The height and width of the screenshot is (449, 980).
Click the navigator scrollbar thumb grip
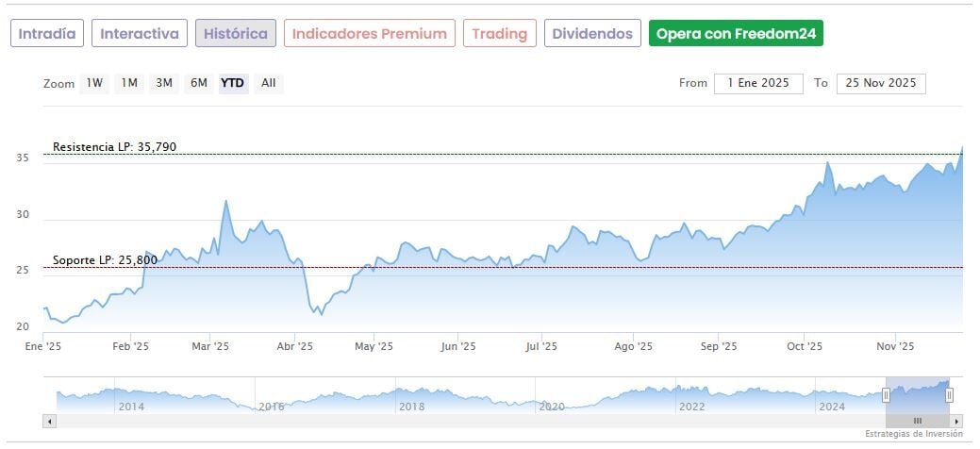917,421
